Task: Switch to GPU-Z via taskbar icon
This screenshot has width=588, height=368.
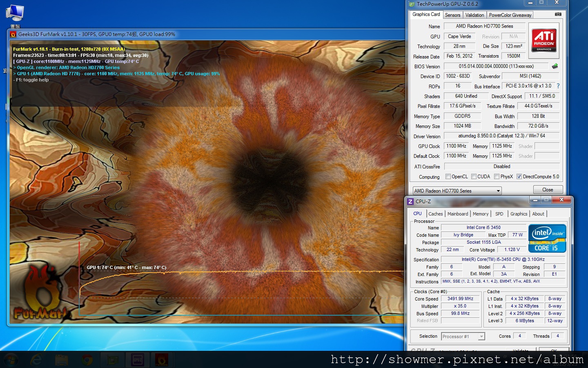Action: click(112, 360)
